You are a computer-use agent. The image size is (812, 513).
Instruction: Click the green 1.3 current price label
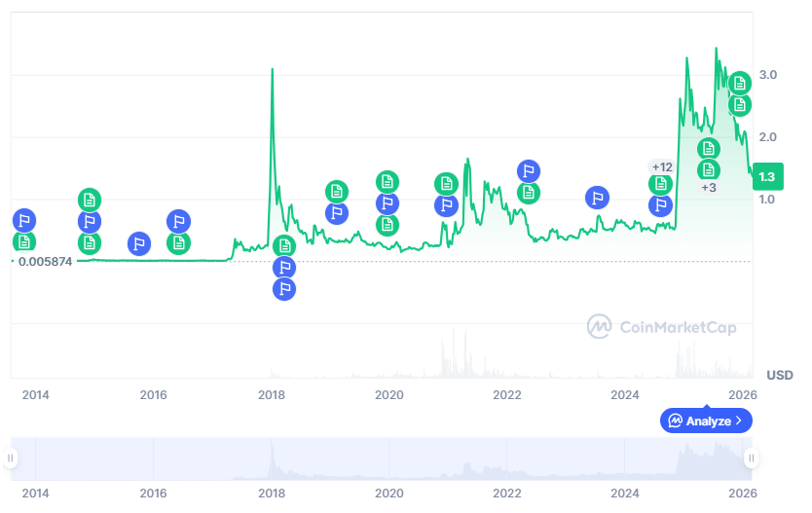pyautogui.click(x=767, y=176)
